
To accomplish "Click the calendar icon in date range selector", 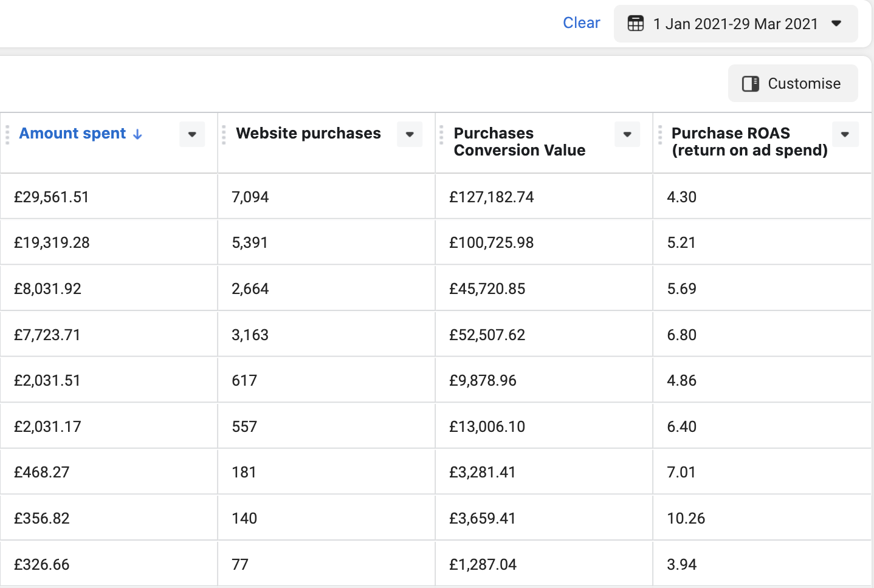I will click(x=636, y=24).
